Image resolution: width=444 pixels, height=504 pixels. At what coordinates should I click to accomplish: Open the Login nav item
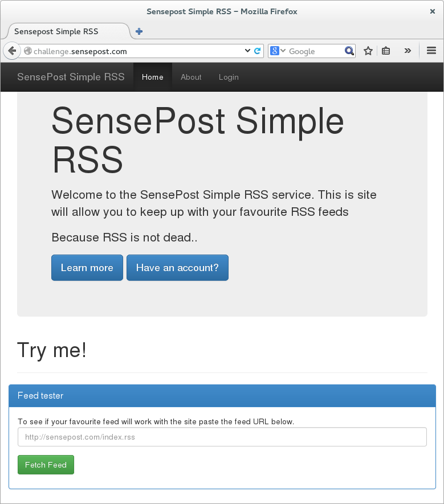tap(229, 77)
